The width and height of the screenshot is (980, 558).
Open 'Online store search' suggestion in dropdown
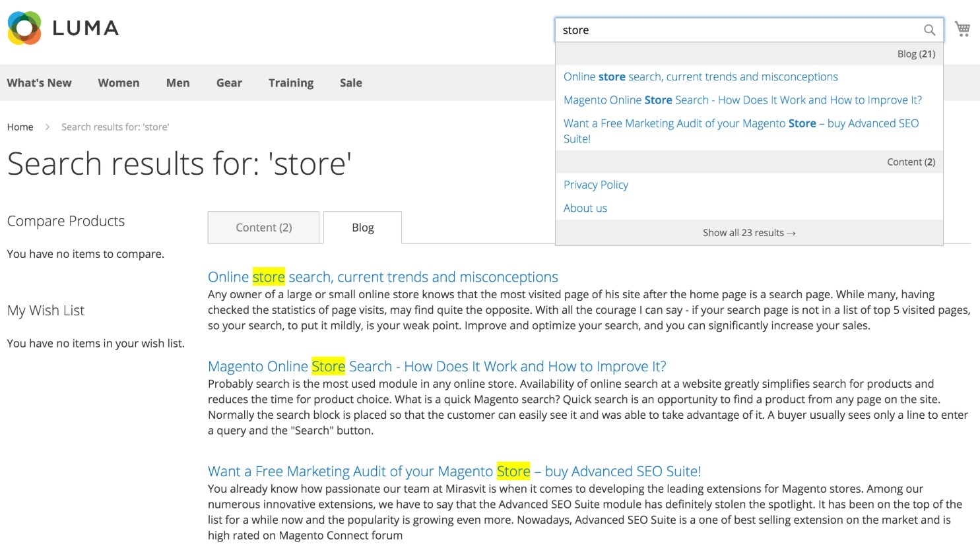pos(700,77)
